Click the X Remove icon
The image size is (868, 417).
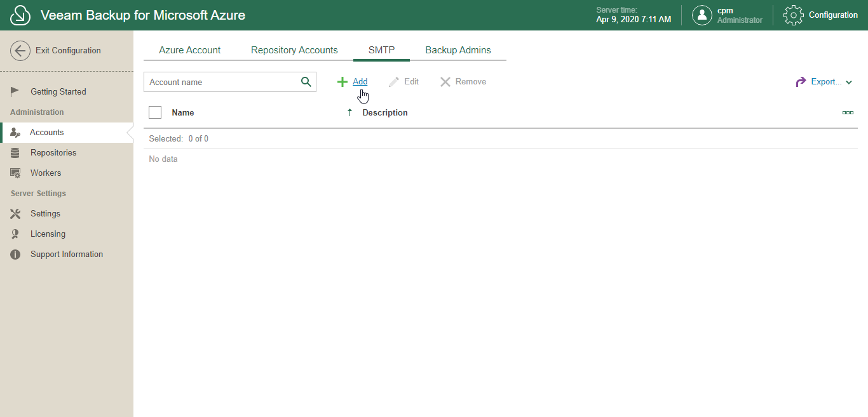tap(445, 82)
